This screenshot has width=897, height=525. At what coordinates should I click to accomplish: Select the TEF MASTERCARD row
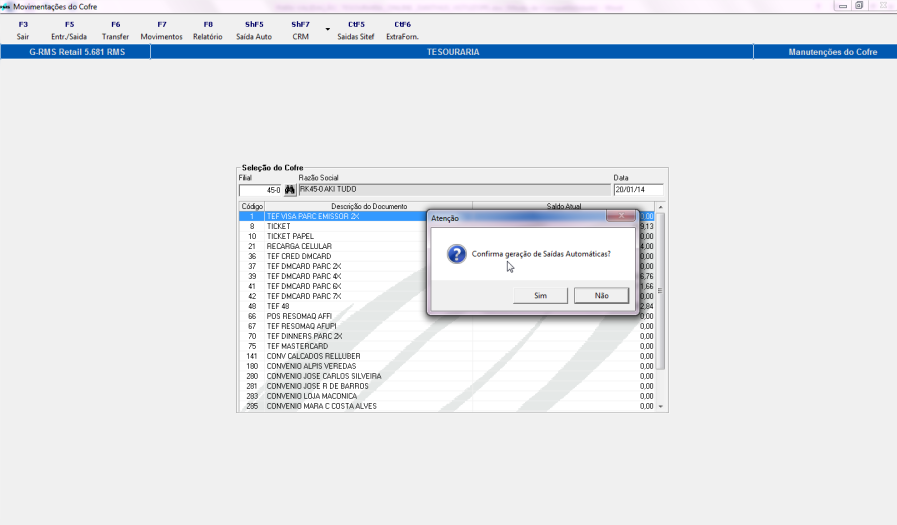click(446, 347)
